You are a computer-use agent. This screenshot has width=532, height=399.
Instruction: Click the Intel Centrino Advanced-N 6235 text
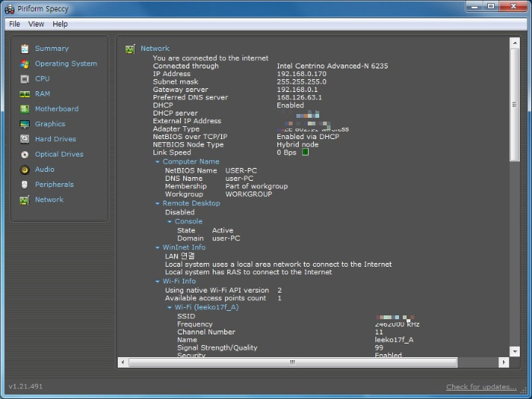pos(332,66)
